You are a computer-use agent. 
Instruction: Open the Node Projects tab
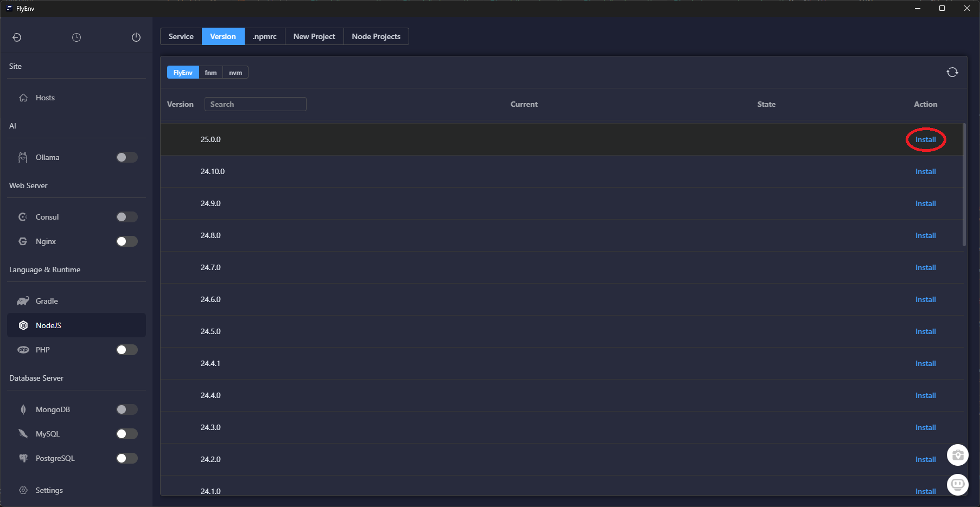376,36
